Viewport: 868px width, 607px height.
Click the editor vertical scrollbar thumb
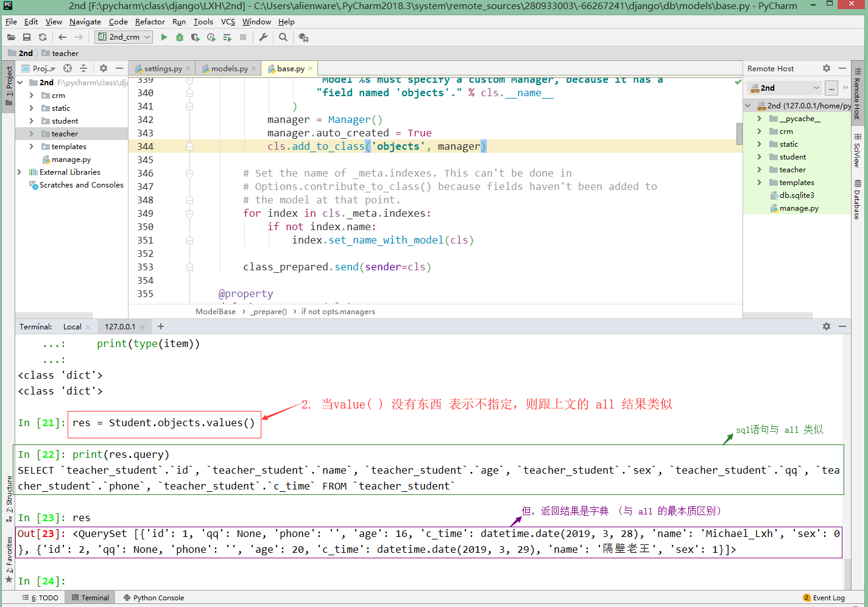pyautogui.click(x=739, y=134)
